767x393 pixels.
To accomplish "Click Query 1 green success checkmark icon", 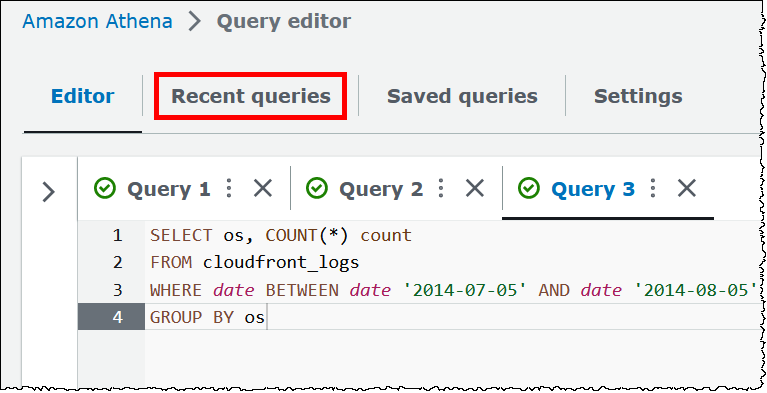I will point(105,188).
